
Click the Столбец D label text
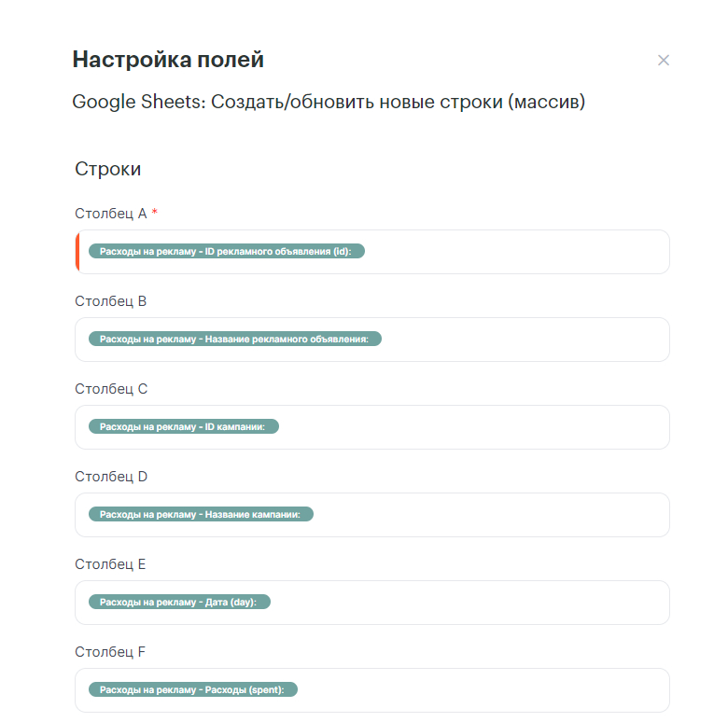(x=111, y=477)
